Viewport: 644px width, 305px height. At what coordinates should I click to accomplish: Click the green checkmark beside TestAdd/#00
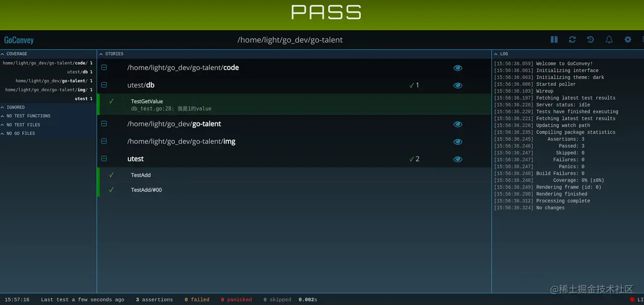coord(111,190)
